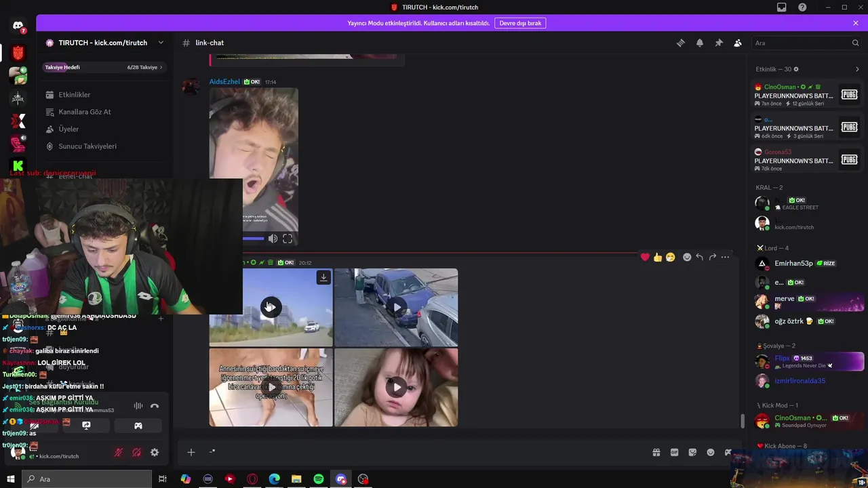Screen dimensions: 868x488
Task: Select AidsEzhel username link
Action: pos(224,81)
